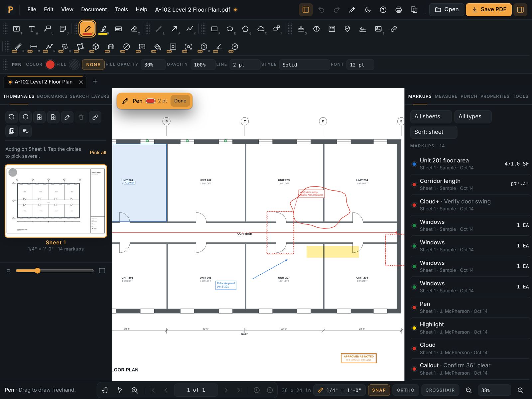This screenshot has height=399, width=532.
Task: Select the rectangle shape tool
Action: [x=214, y=29]
